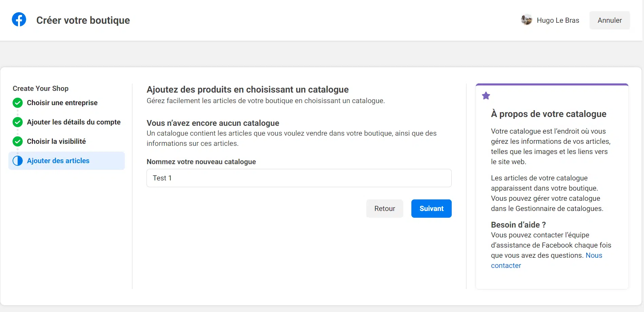
Task: Click green checkmark beside Choisir la visibilité
Action: pos(18,141)
